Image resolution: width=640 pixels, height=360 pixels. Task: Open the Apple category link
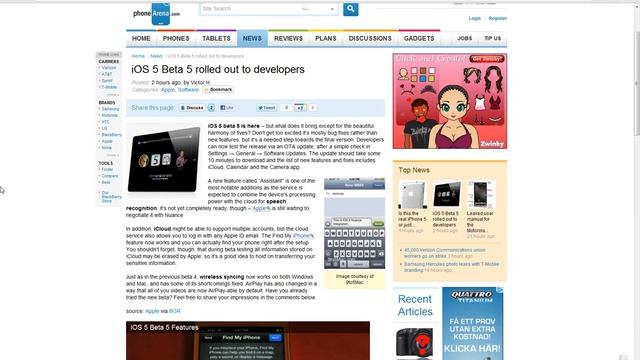168,90
